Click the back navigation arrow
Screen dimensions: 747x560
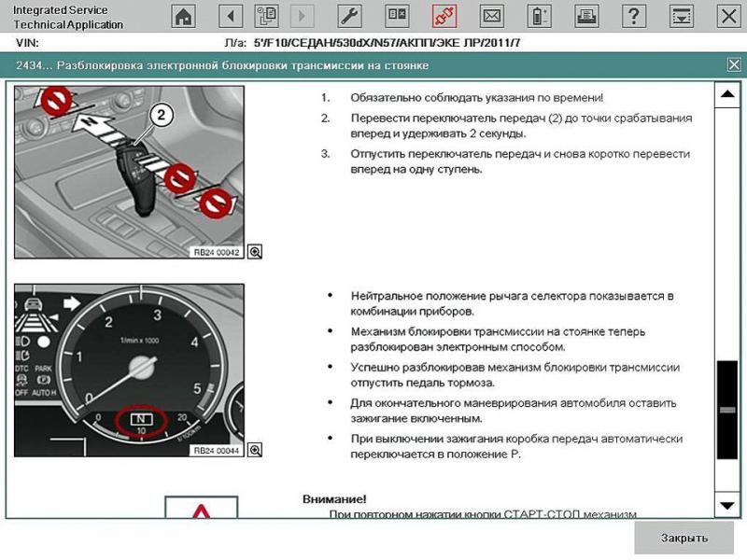(x=231, y=16)
